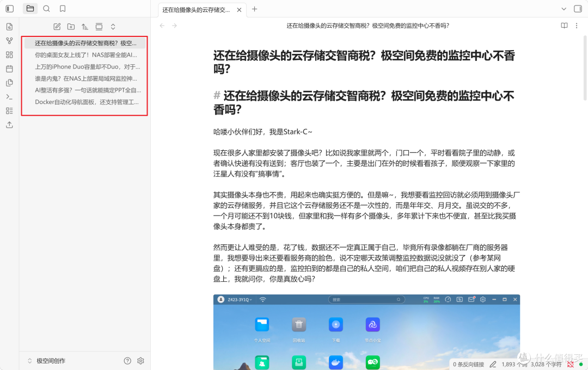This screenshot has width=588, height=370.
Task: Open vault switcher 极空间创作
Action: pos(46,361)
